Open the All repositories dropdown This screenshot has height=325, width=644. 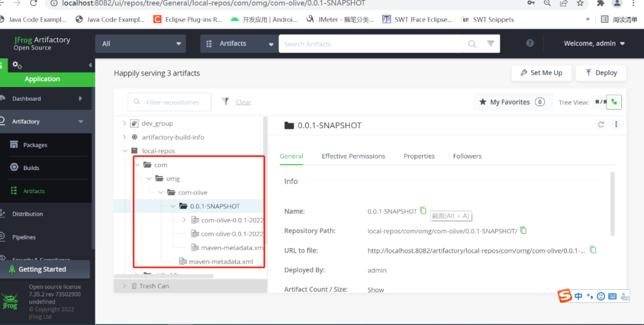click(141, 44)
